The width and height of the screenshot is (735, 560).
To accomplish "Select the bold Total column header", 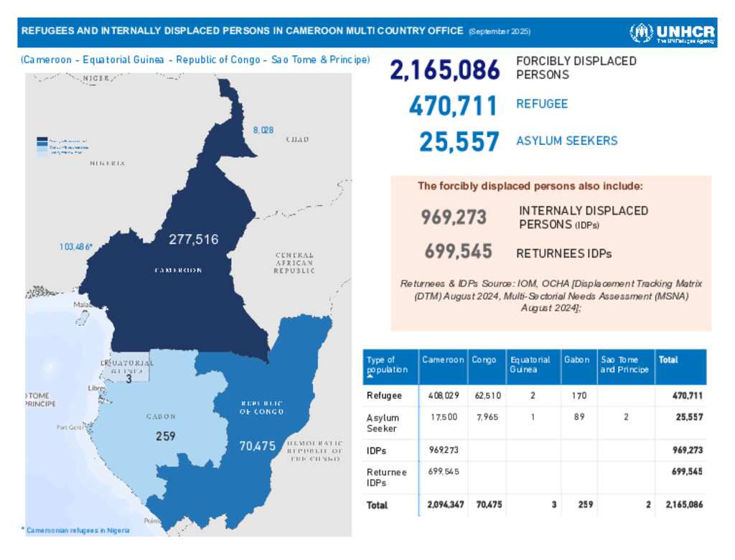I will tap(668, 360).
